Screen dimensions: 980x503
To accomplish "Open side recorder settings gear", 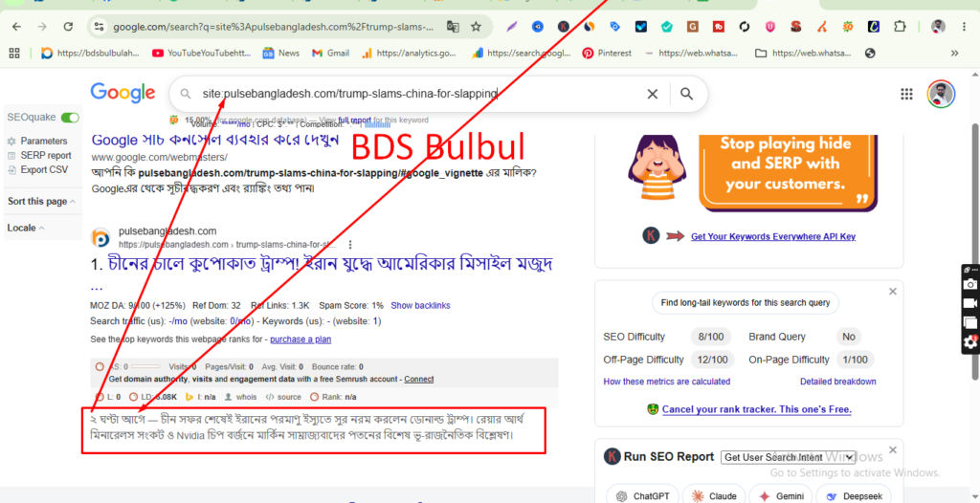I will point(970,341).
